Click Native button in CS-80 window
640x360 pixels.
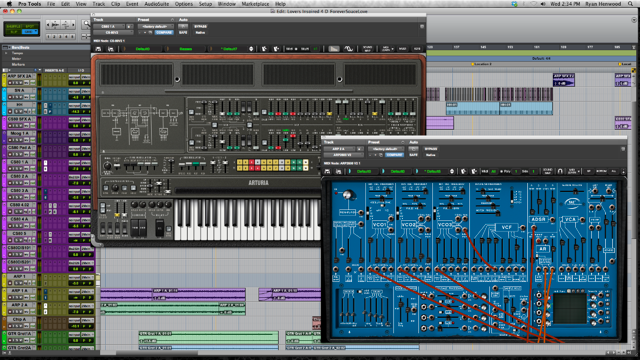coord(200,33)
